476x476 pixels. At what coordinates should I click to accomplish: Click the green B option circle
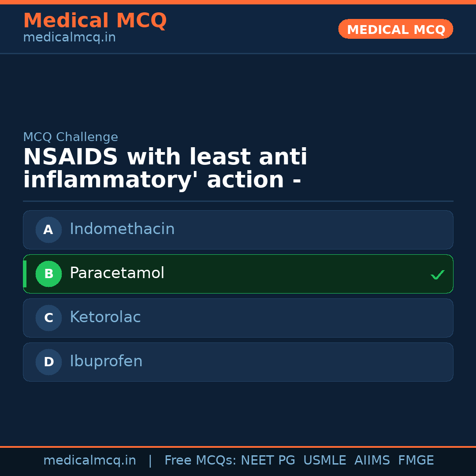pos(48,274)
